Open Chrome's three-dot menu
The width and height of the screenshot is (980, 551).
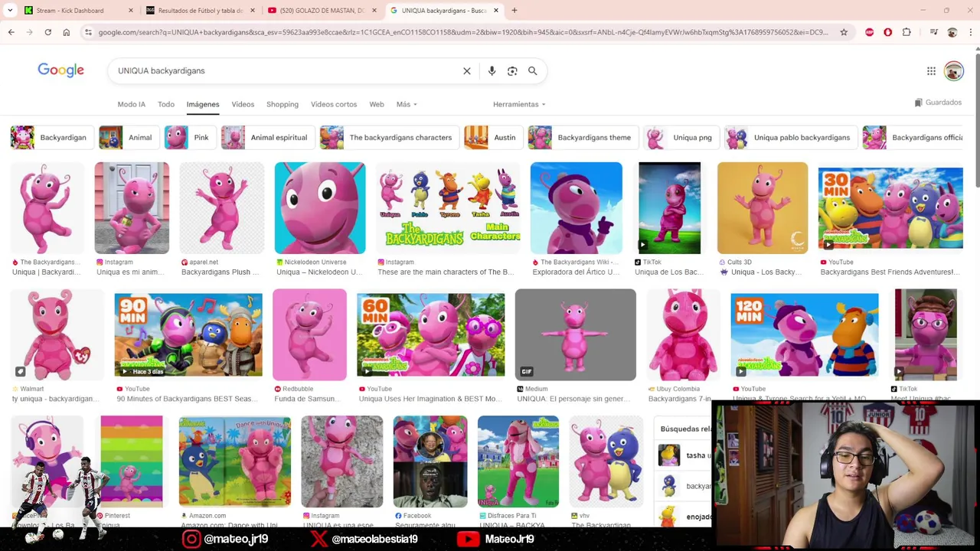[970, 32]
